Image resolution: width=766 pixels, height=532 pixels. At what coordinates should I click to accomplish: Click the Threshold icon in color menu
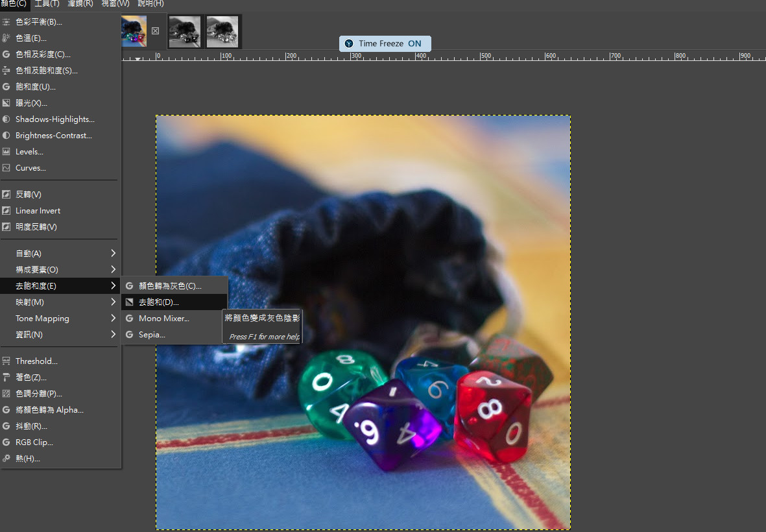[6, 361]
